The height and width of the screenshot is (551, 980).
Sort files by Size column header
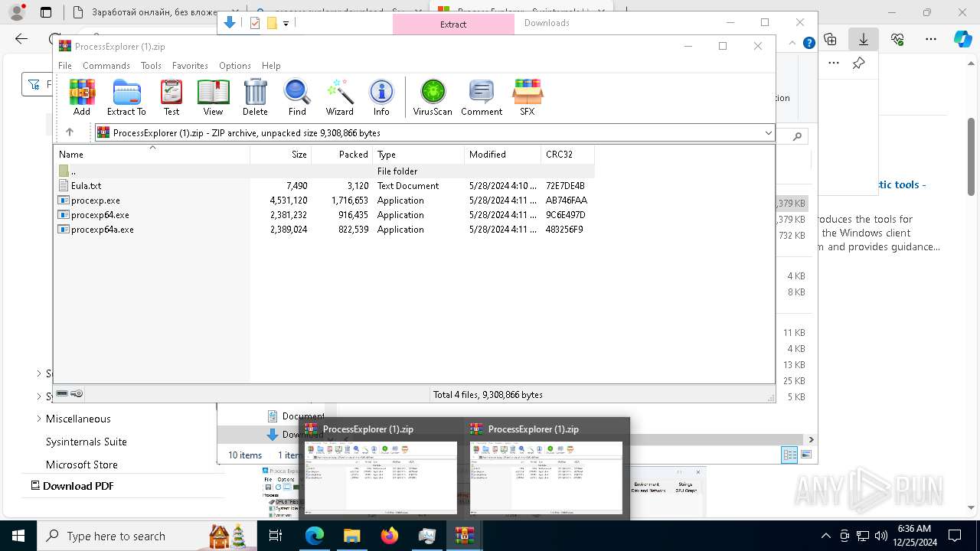pos(280,155)
